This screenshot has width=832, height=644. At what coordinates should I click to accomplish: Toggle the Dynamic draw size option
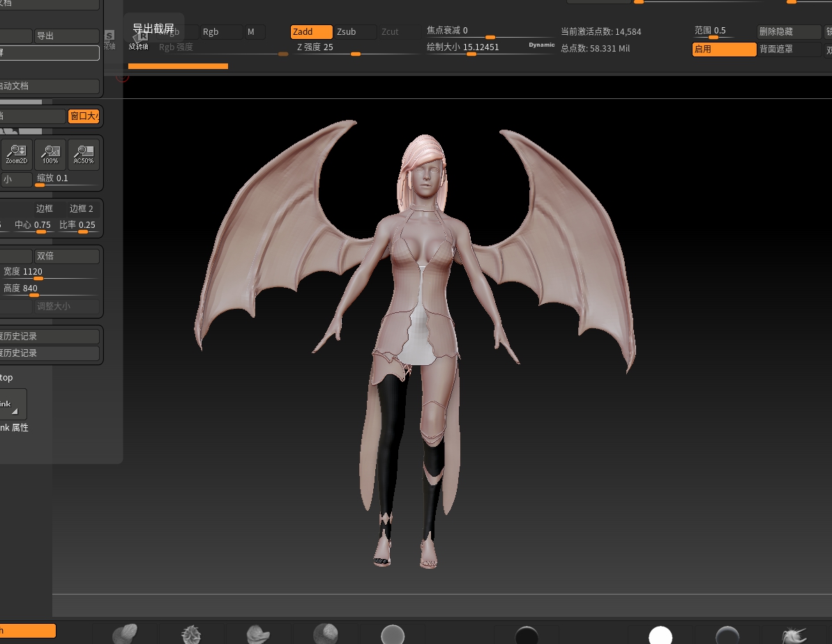(x=541, y=45)
